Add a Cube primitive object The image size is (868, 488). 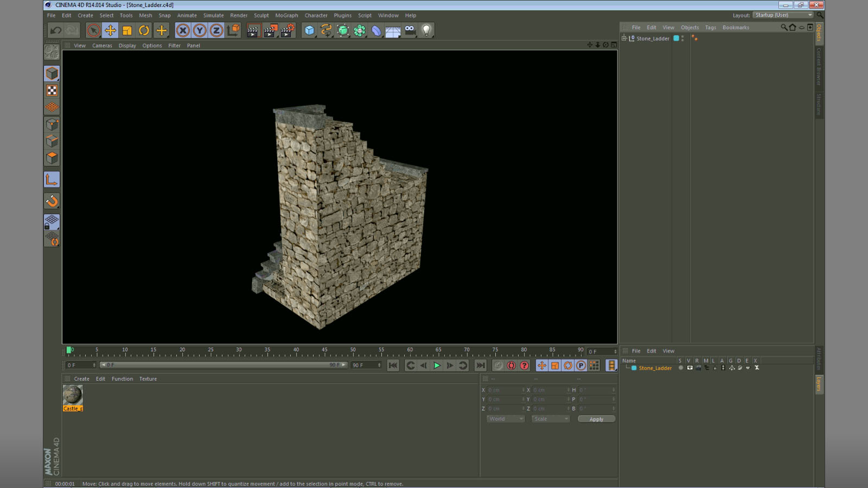pyautogui.click(x=309, y=30)
